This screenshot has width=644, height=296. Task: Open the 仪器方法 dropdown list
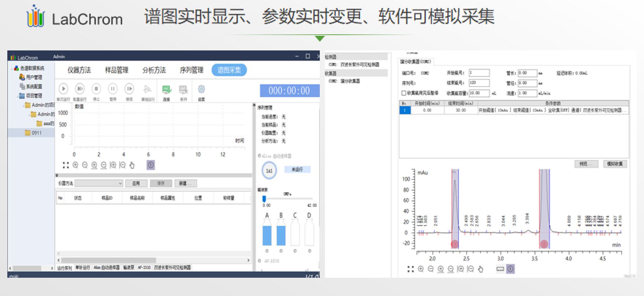pos(99,183)
